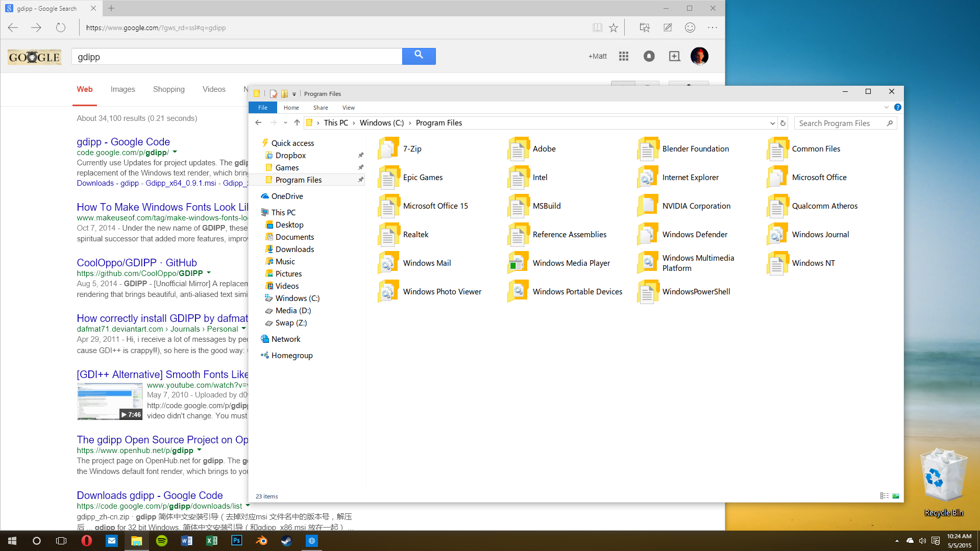Click 'Windows (C:)' in the breadcrumb path
Image resolution: width=980 pixels, height=551 pixels.
point(382,123)
